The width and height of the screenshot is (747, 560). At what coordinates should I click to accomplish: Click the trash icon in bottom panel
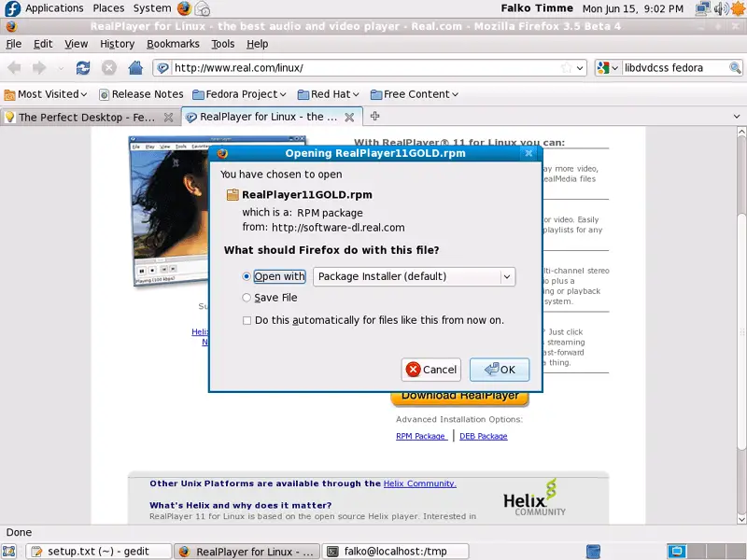coord(593,552)
